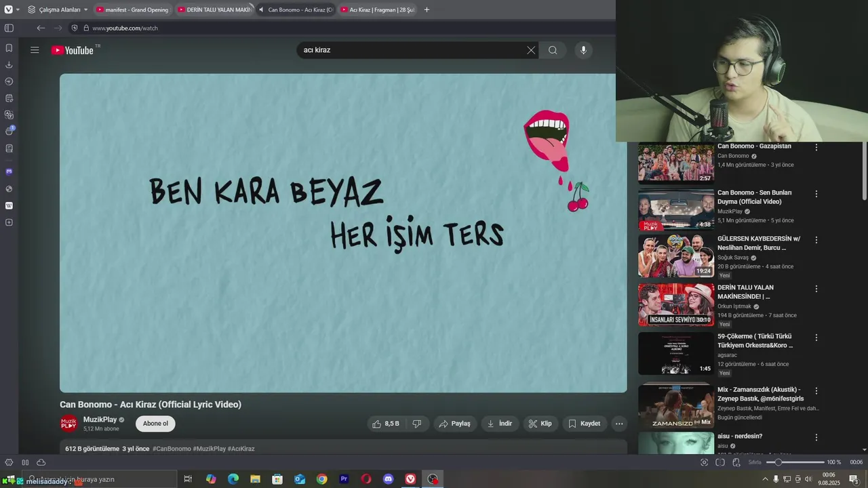Open Chrome from the Windows taskbar
This screenshot has width=868, height=488.
[x=321, y=479]
